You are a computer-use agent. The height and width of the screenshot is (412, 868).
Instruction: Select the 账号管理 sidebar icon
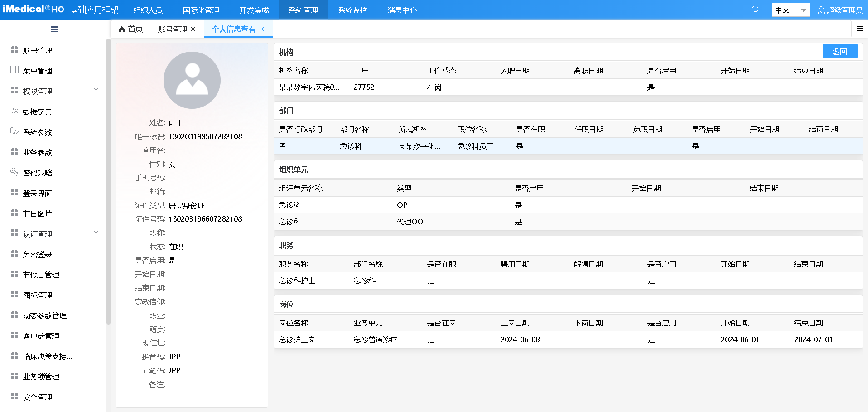[14, 50]
